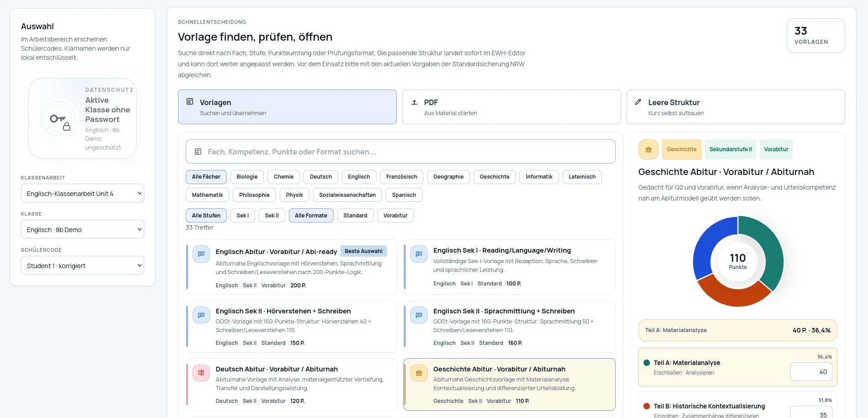The height and width of the screenshot is (418, 868).
Task: Switch to the Vorlagen tab
Action: pos(287,107)
